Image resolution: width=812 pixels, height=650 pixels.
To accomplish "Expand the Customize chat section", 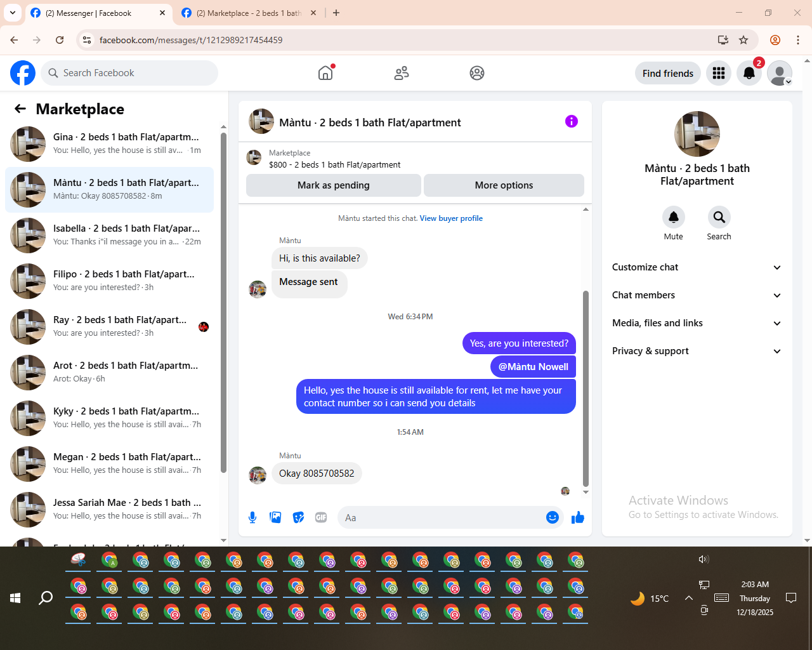I will click(697, 267).
